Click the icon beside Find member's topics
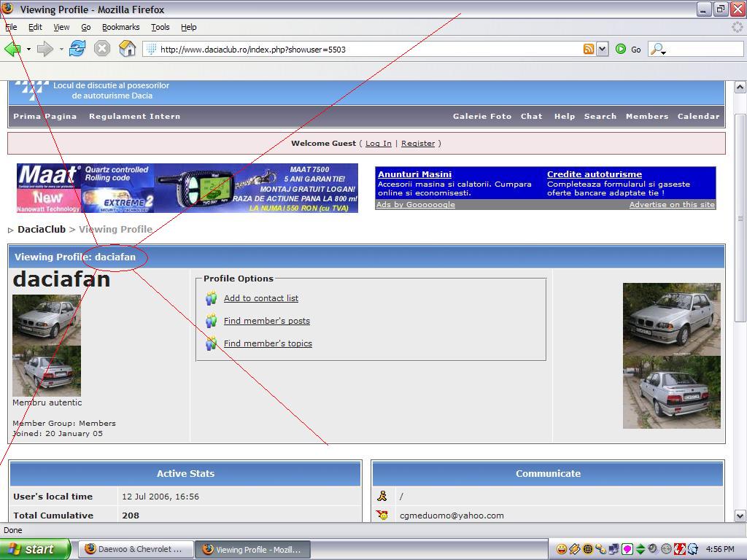Viewport: 747px width, 560px height. 212,343
